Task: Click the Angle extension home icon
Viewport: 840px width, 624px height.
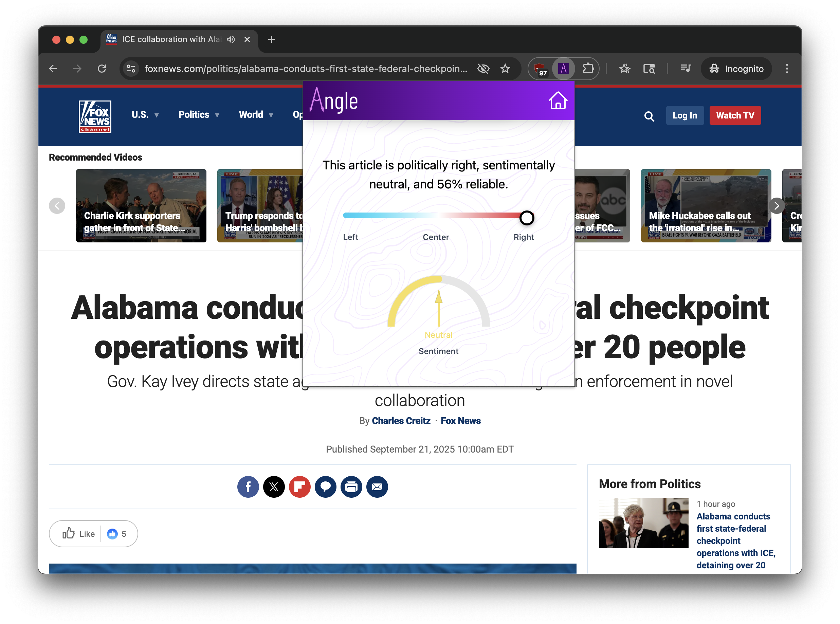Action: (x=558, y=100)
